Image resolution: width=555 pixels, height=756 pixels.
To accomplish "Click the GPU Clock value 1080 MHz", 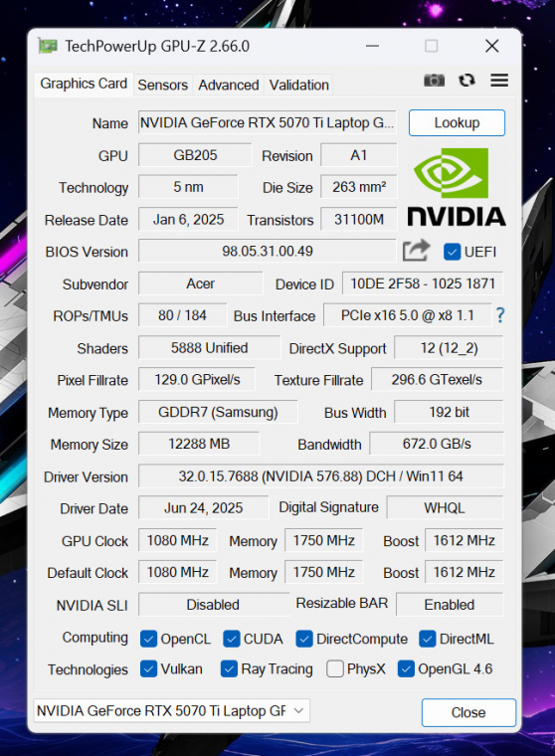I will point(177,540).
